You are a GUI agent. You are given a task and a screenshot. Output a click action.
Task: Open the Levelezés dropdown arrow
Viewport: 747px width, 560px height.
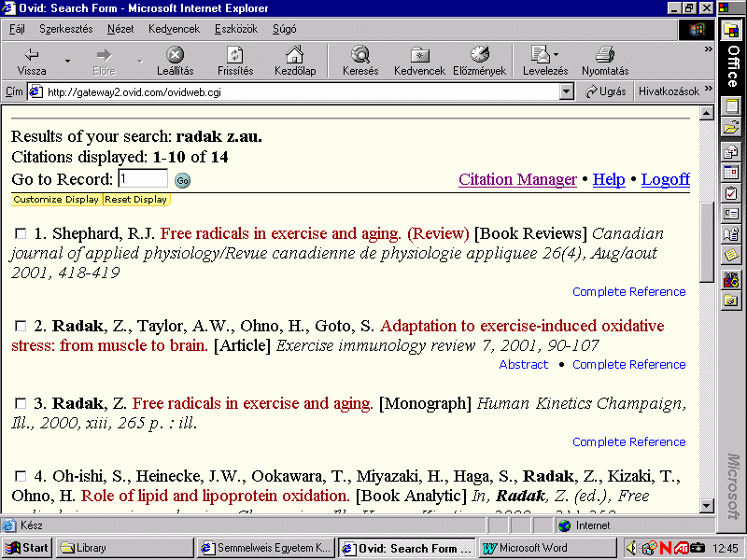pos(556,54)
